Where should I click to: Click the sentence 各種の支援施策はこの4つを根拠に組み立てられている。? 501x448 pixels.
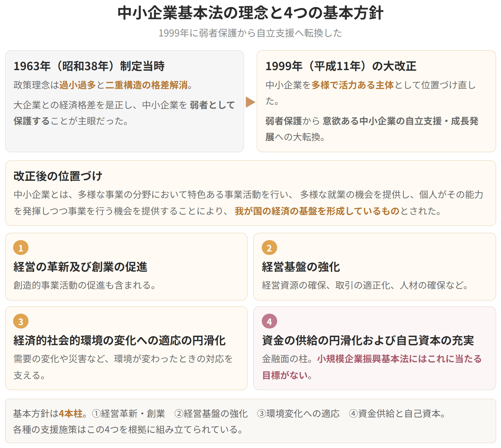128,429
